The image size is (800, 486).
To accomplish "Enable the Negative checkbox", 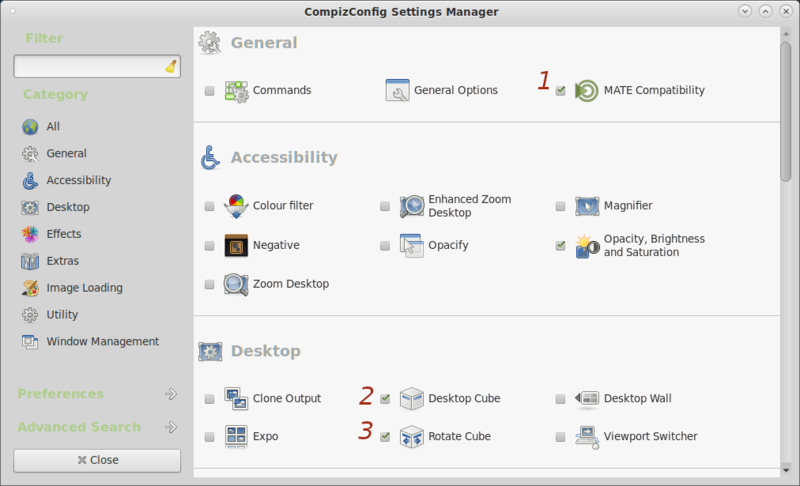I will pos(209,246).
